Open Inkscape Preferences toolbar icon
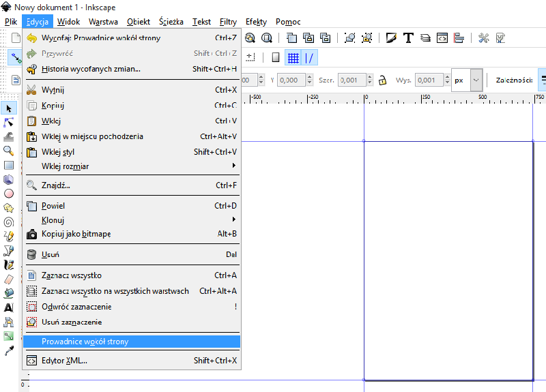 484,37
